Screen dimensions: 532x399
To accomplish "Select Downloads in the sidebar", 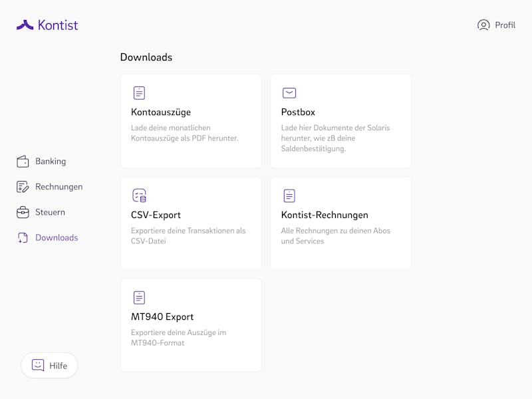I will click(x=48, y=238).
